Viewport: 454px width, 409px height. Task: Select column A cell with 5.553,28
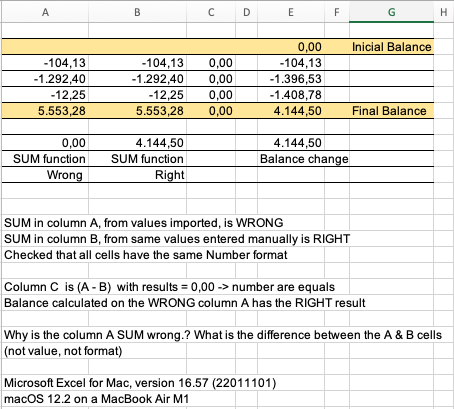pos(45,111)
